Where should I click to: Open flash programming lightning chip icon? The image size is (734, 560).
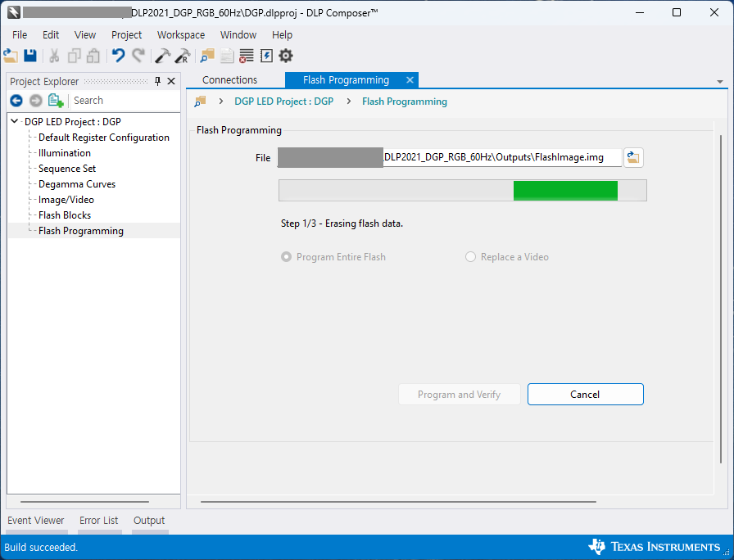266,56
